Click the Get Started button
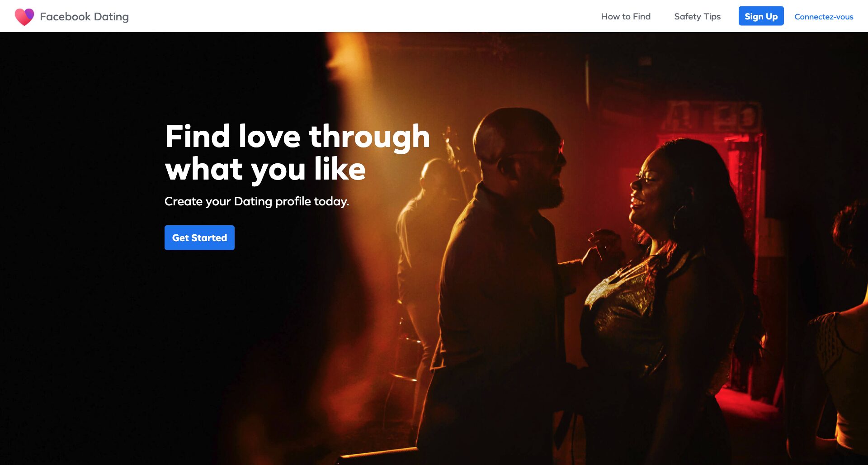Screen dimensions: 868x465 (199, 237)
